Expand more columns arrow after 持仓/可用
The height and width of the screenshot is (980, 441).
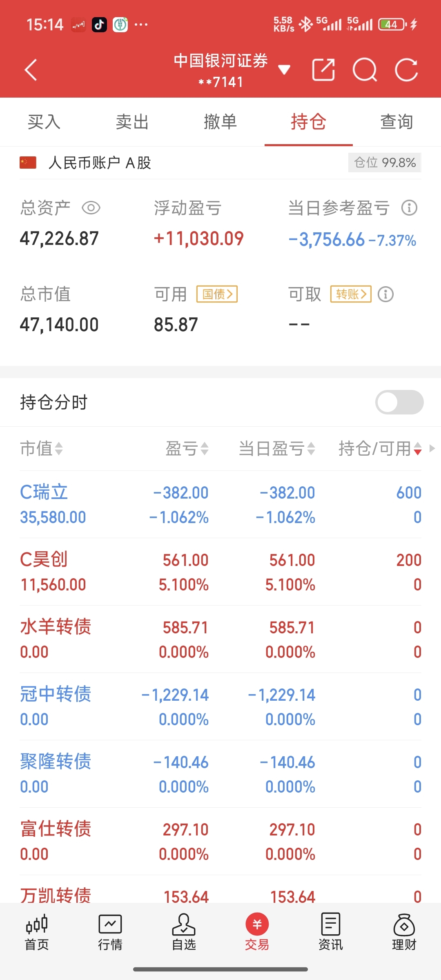pos(432,448)
